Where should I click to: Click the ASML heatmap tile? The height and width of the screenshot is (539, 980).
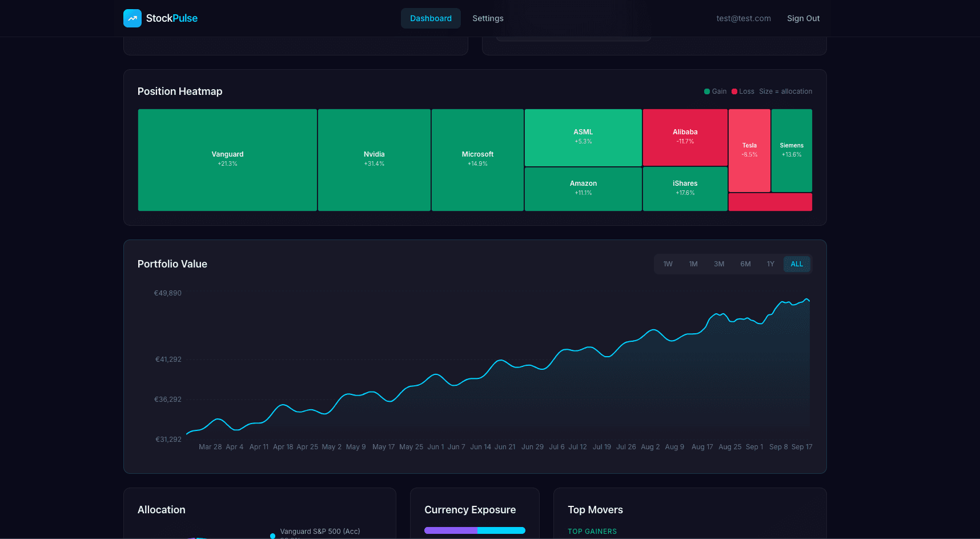click(583, 138)
